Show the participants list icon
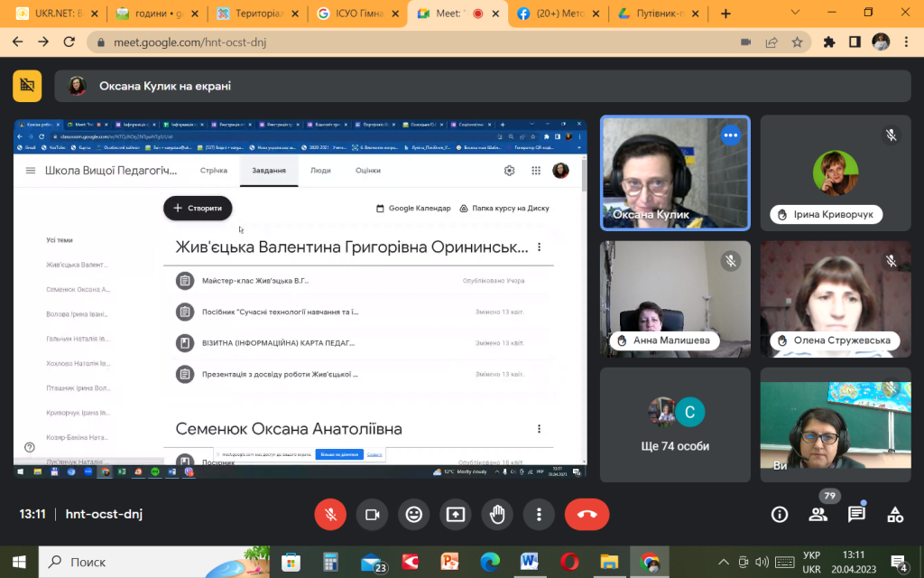Screen dimensions: 924x578 click(x=818, y=515)
